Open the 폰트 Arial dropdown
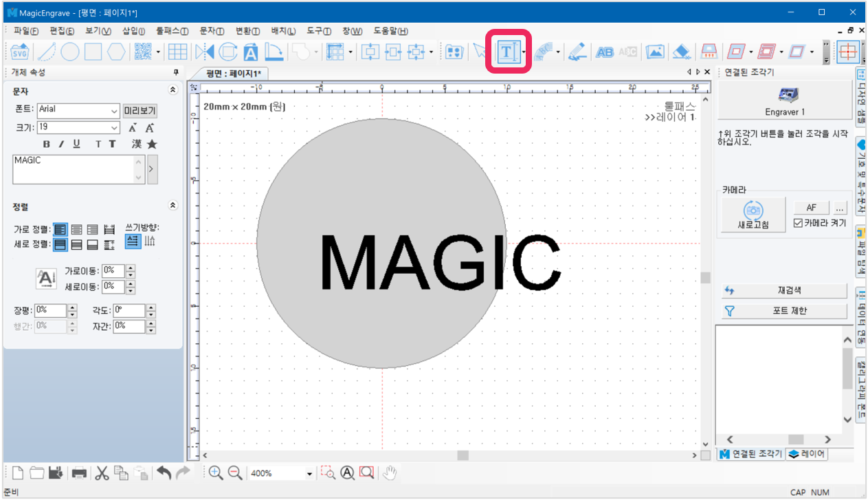868x500 pixels. (x=114, y=111)
